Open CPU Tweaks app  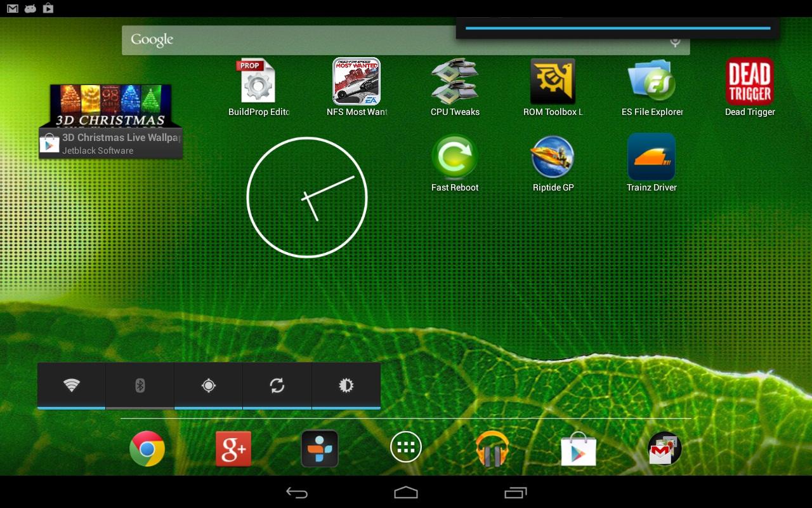tap(455, 87)
